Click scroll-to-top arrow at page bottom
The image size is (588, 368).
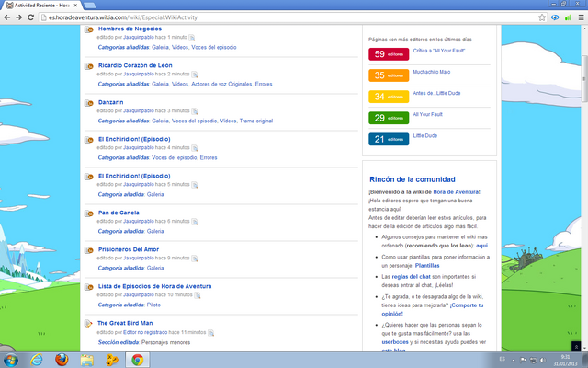(x=576, y=347)
